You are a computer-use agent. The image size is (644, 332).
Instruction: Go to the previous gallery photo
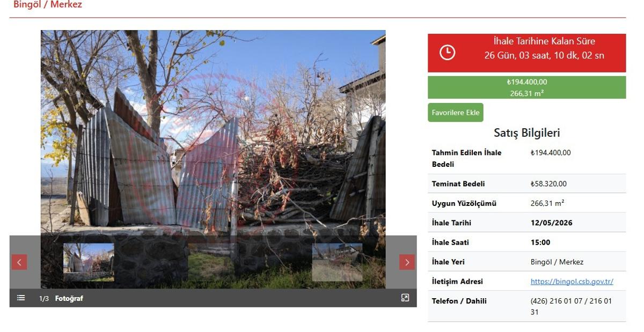19,262
